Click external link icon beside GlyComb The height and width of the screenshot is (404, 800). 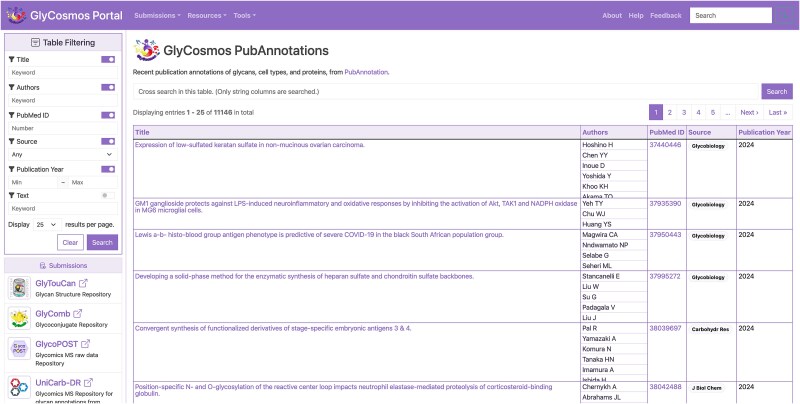(77, 313)
